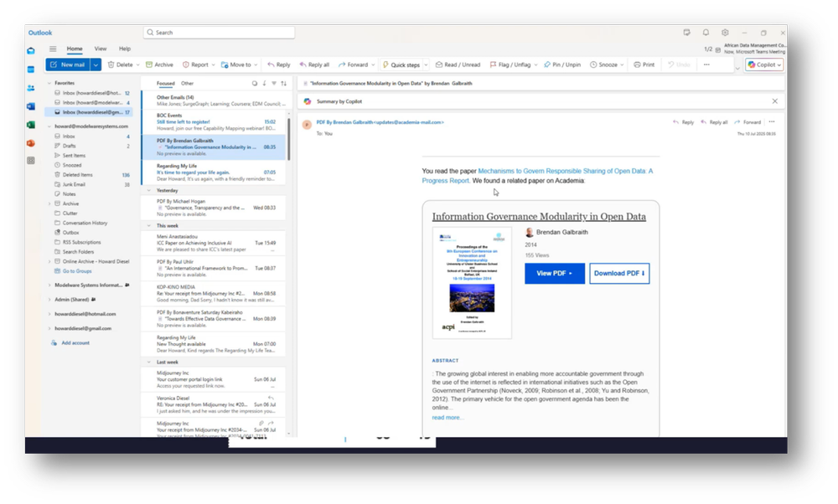Open My Day panel icon in title bar
Image resolution: width=838 pixels, height=504 pixels.
(x=687, y=33)
